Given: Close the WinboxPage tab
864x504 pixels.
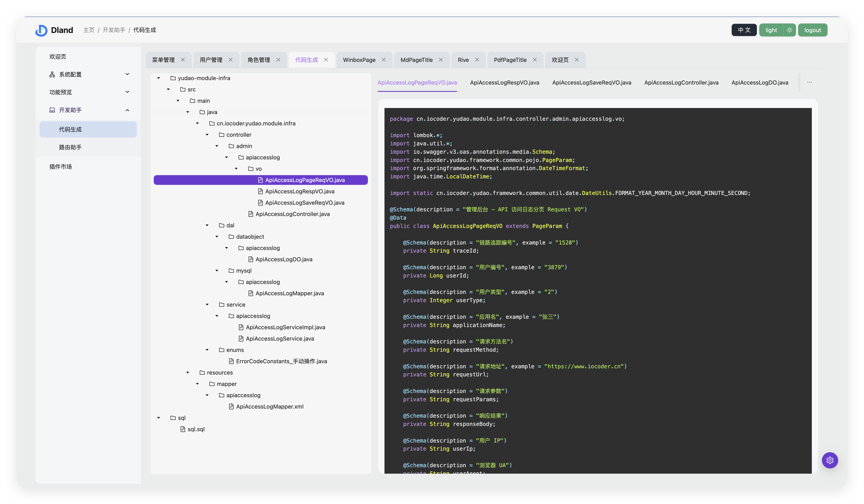Looking at the screenshot, I should coord(384,60).
